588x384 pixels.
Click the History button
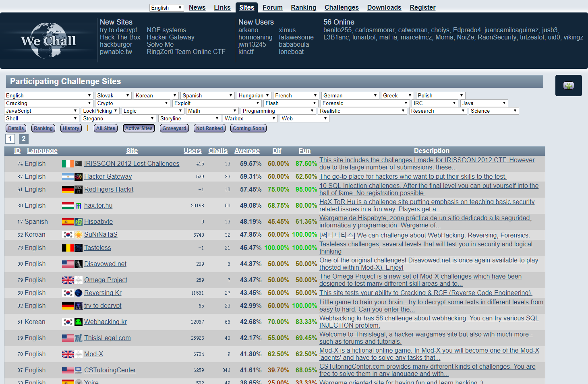tap(71, 128)
